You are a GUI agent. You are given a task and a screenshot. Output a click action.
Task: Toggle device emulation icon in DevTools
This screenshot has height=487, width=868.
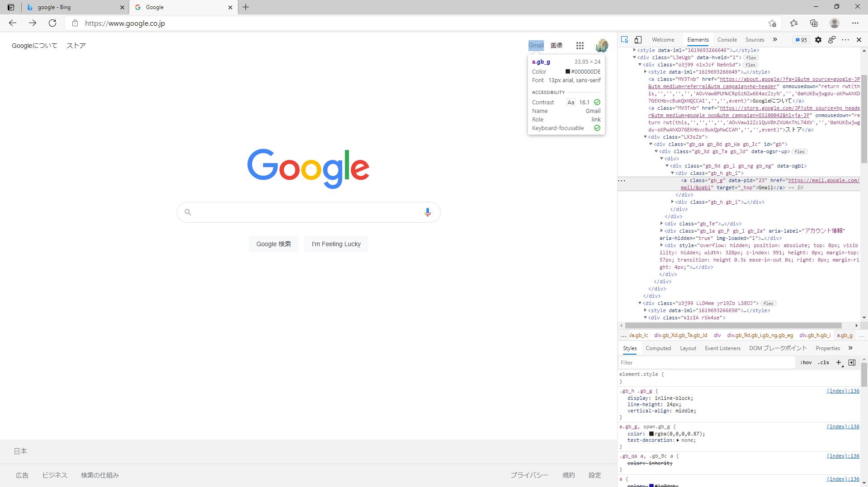pyautogui.click(x=638, y=40)
